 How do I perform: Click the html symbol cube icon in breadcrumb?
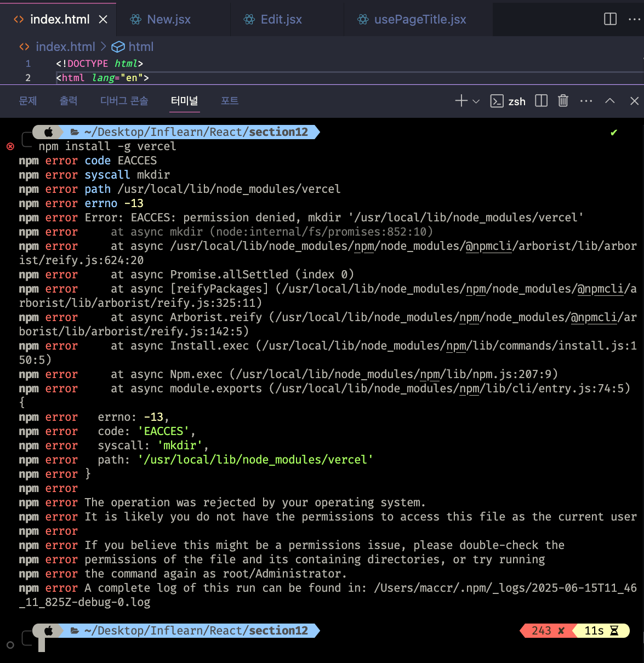(x=118, y=47)
